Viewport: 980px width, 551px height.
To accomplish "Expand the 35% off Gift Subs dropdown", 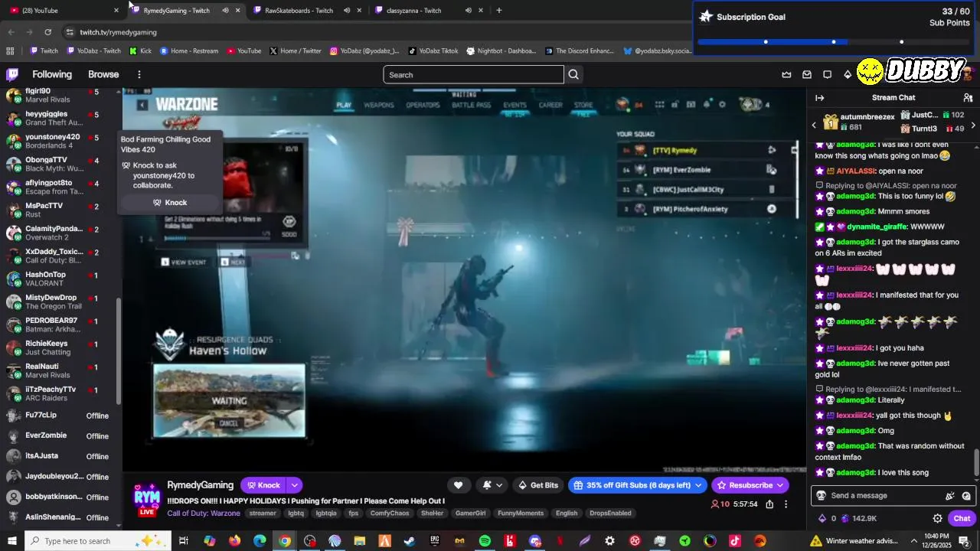I will click(x=698, y=485).
